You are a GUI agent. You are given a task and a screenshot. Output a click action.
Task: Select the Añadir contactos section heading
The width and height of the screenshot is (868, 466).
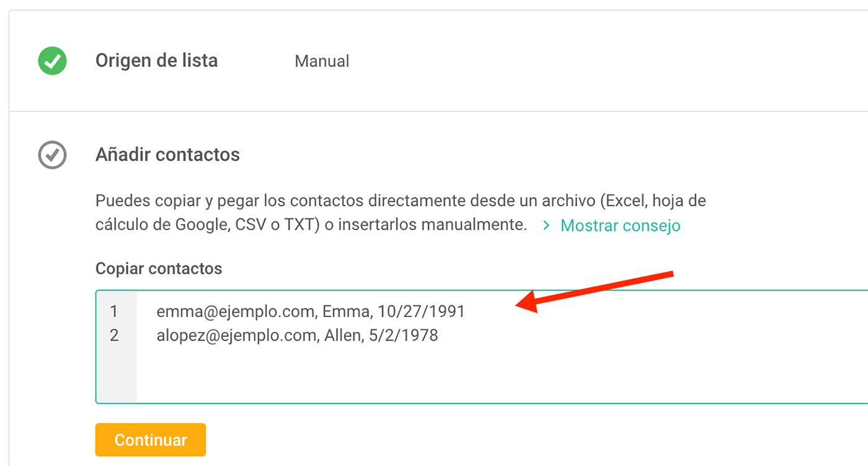tap(167, 155)
